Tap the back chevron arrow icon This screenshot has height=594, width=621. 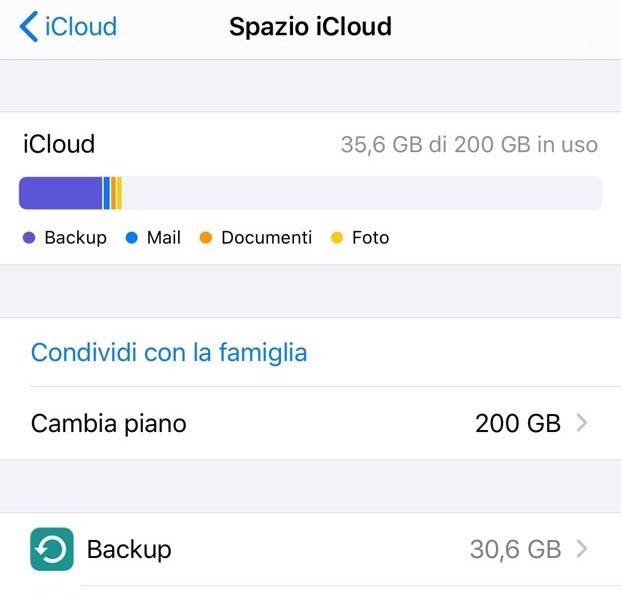tap(29, 27)
